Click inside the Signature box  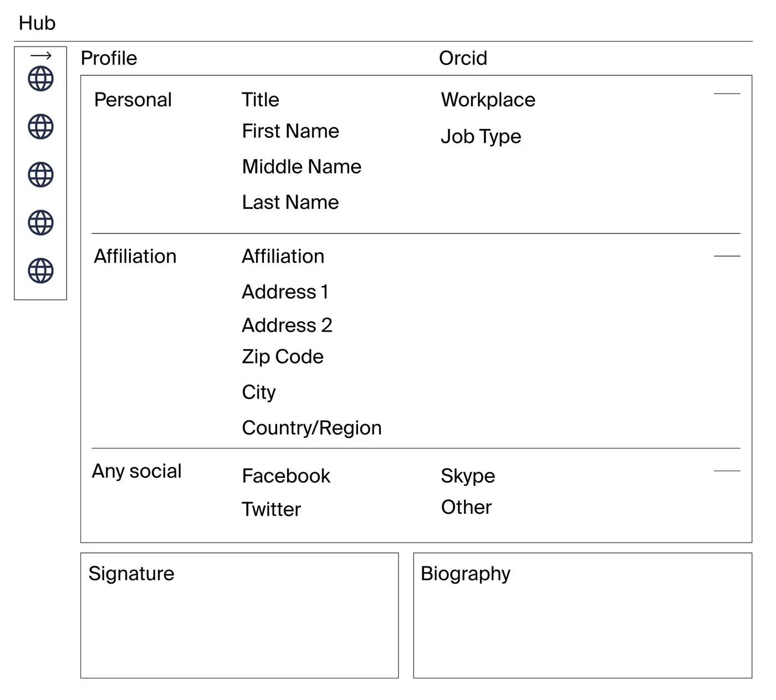239,615
